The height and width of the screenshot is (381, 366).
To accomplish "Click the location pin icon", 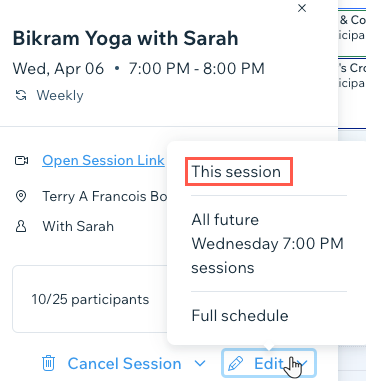I will (21, 196).
